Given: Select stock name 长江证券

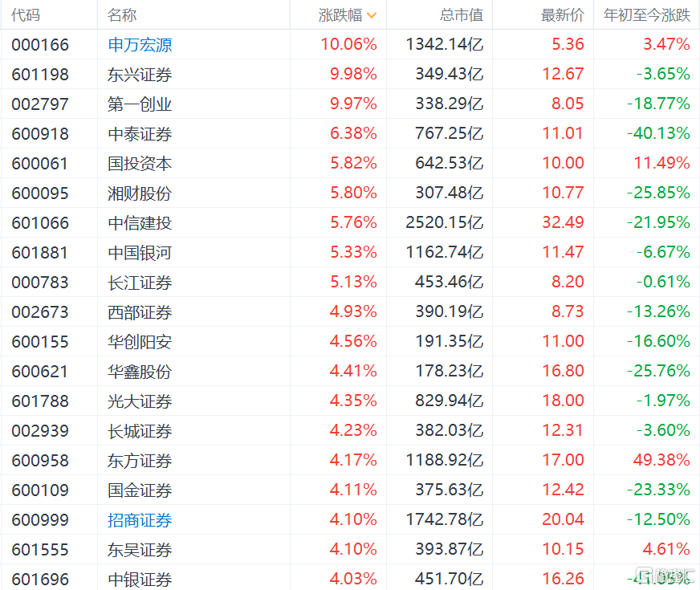Looking at the screenshot, I should [140, 283].
